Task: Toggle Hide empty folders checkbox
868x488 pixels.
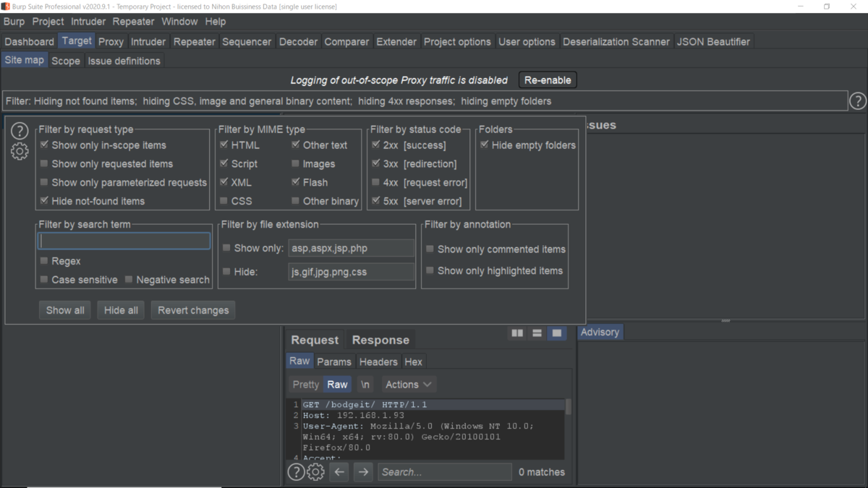Action: [x=484, y=145]
